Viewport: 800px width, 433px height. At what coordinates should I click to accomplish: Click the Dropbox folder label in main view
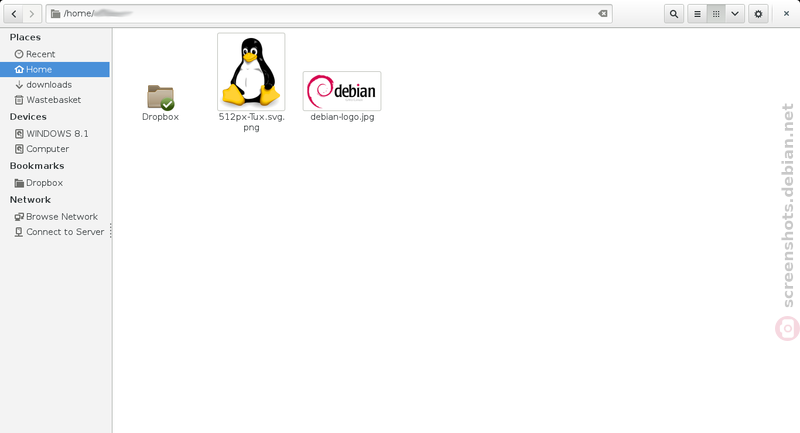(x=160, y=117)
